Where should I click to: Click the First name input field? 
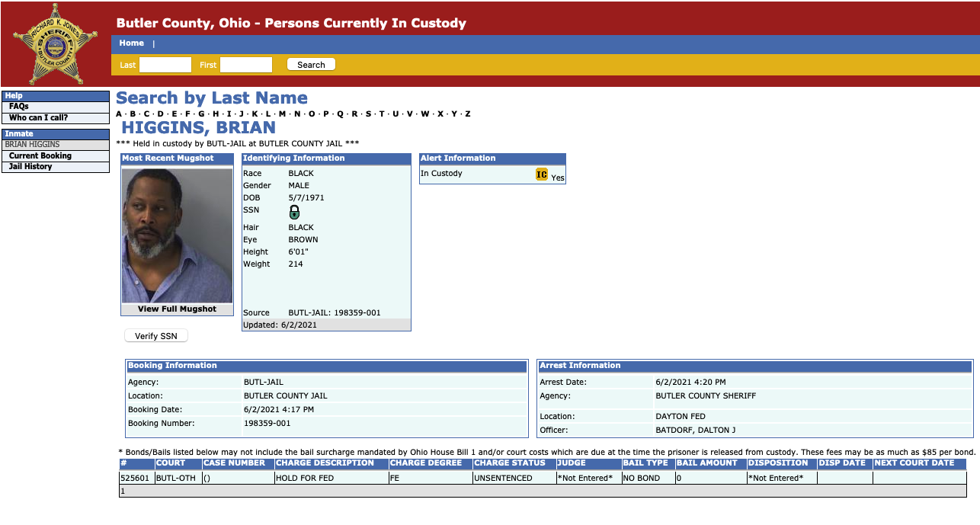(245, 65)
